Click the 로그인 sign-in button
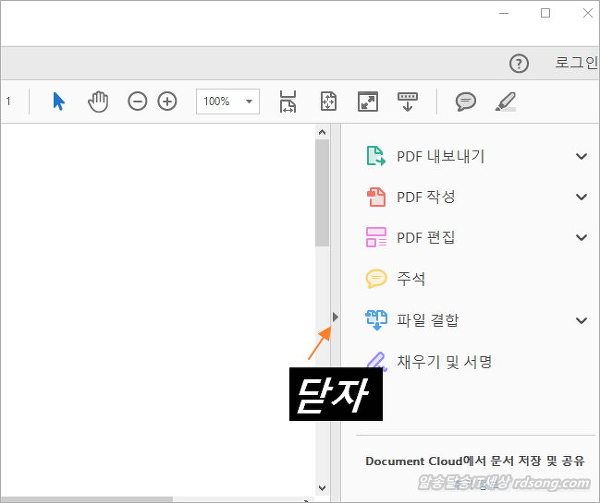 (x=576, y=64)
